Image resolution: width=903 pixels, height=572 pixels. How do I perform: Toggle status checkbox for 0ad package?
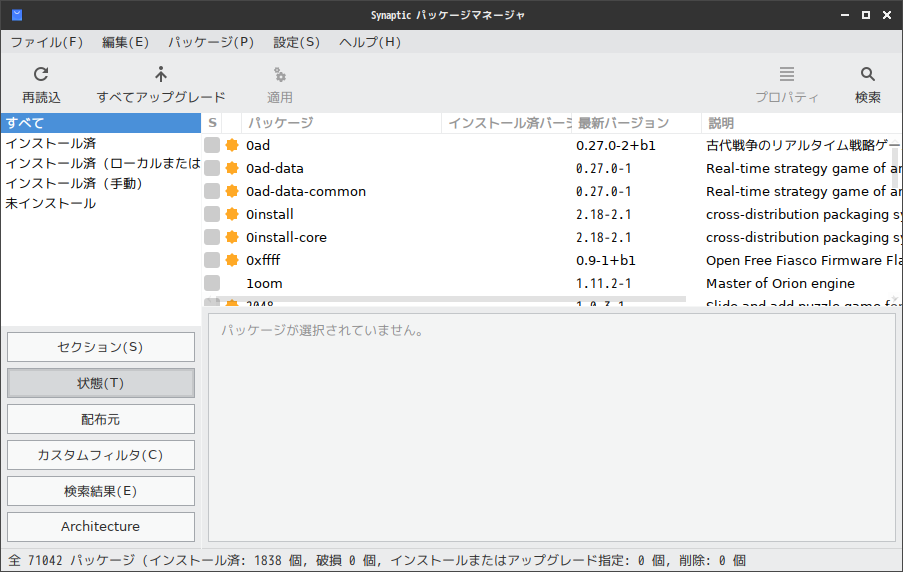click(212, 145)
